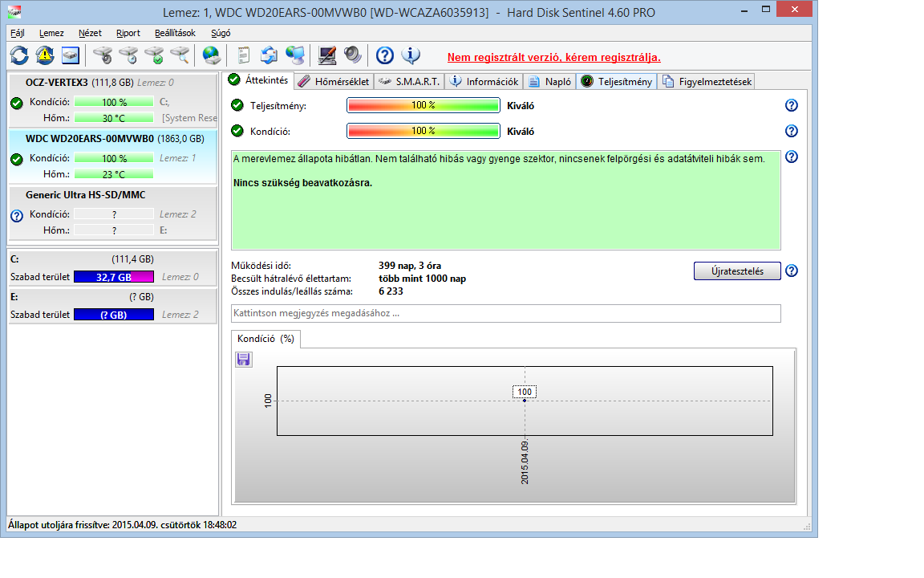924x578 pixels.
Task: Click the globe with disk toolbar icon
Action: 211,55
